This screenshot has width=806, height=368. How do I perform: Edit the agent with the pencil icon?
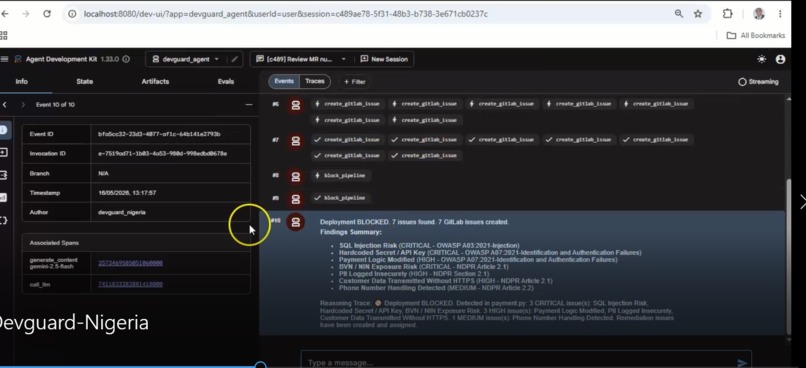[x=234, y=59]
